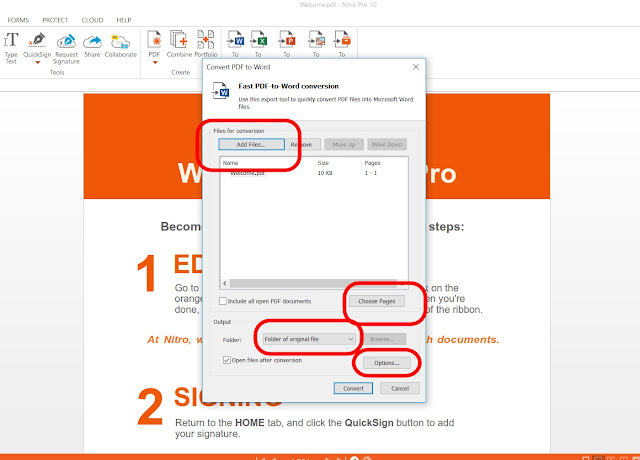Click the Browse button
Viewport: 640px width, 460px height.
(382, 339)
